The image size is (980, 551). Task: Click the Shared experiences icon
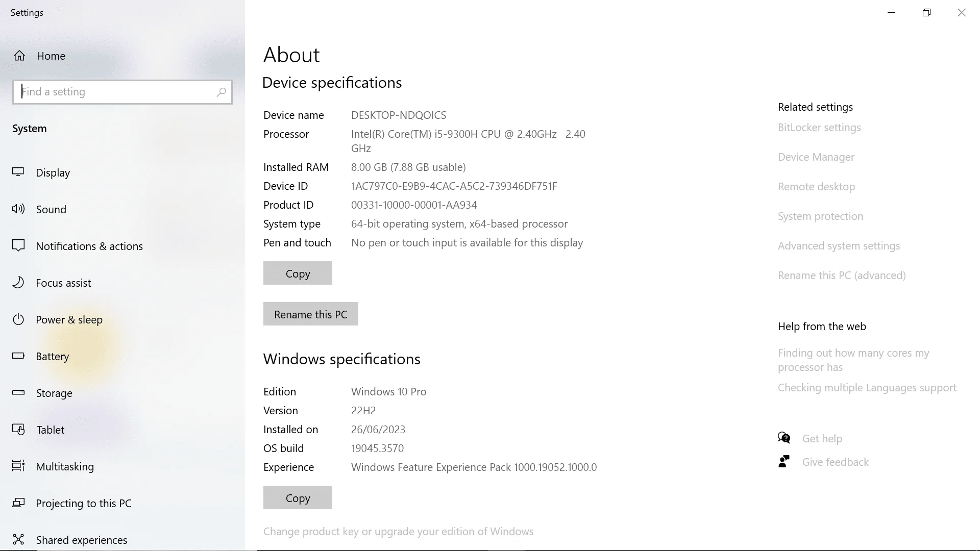point(18,540)
